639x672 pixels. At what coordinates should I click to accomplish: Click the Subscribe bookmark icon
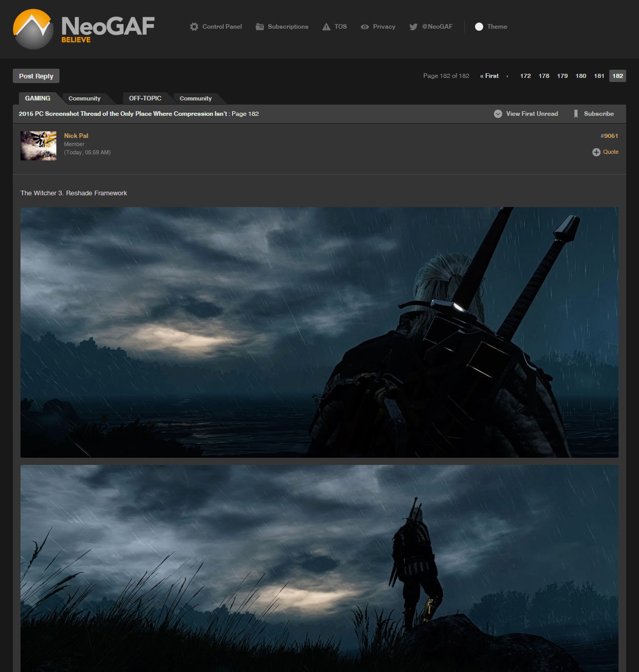[576, 114]
